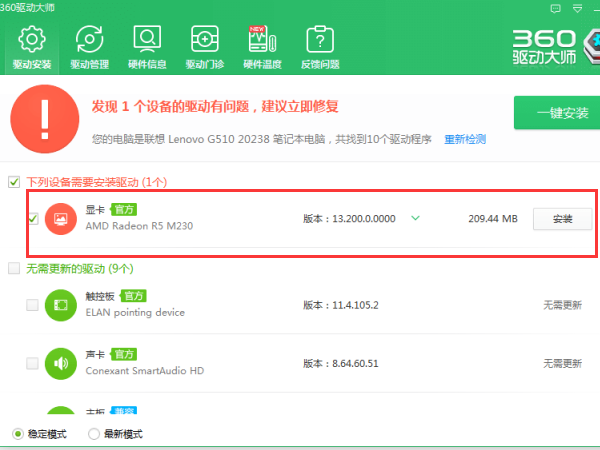Check the 声卡 Conexant SmartAudio checkbox
The image size is (600, 450).
pos(32,363)
